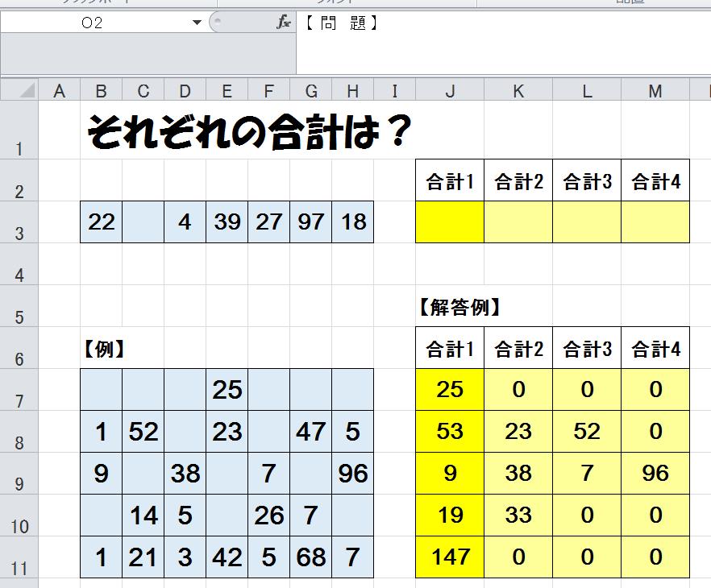
Task: Select the cell containing 14
Action: coord(143,516)
